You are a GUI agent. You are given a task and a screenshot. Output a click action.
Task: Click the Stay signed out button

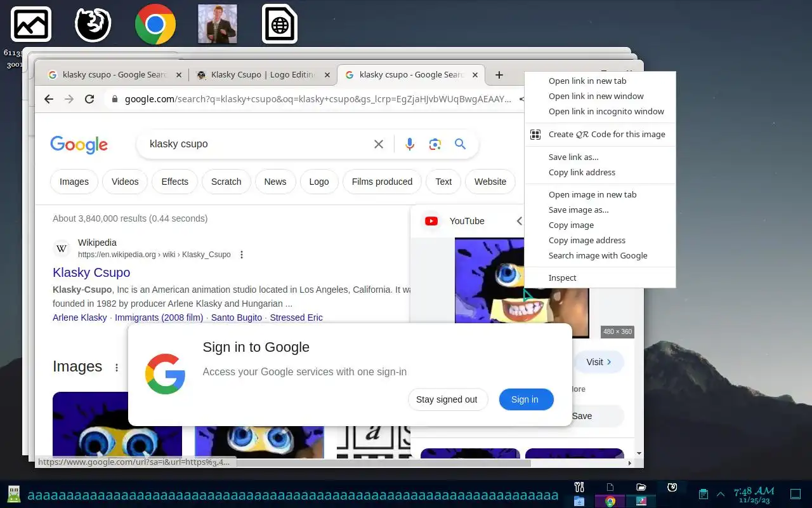tap(447, 399)
